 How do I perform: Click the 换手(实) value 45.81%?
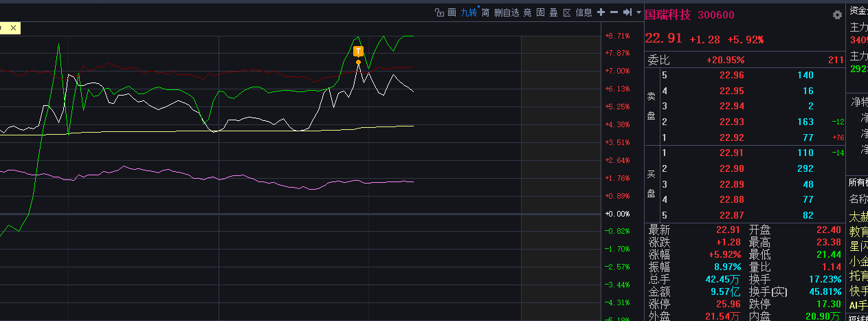pyautogui.click(x=826, y=292)
